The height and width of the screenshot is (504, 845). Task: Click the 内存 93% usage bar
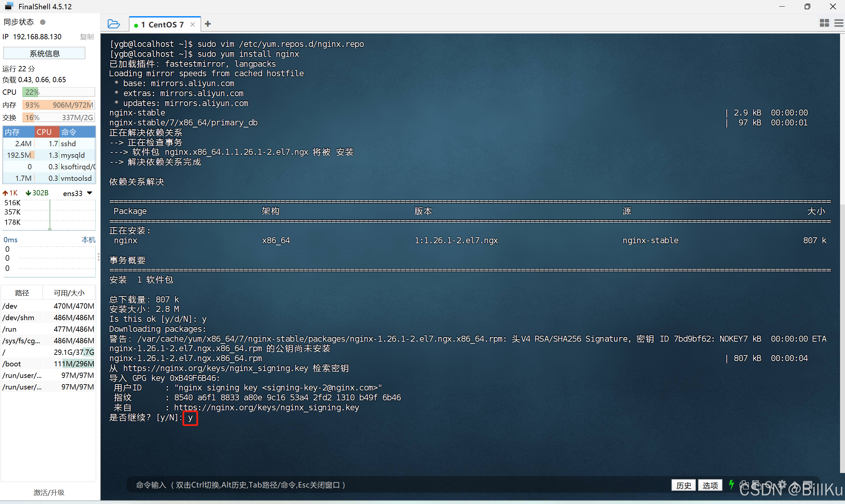point(58,105)
